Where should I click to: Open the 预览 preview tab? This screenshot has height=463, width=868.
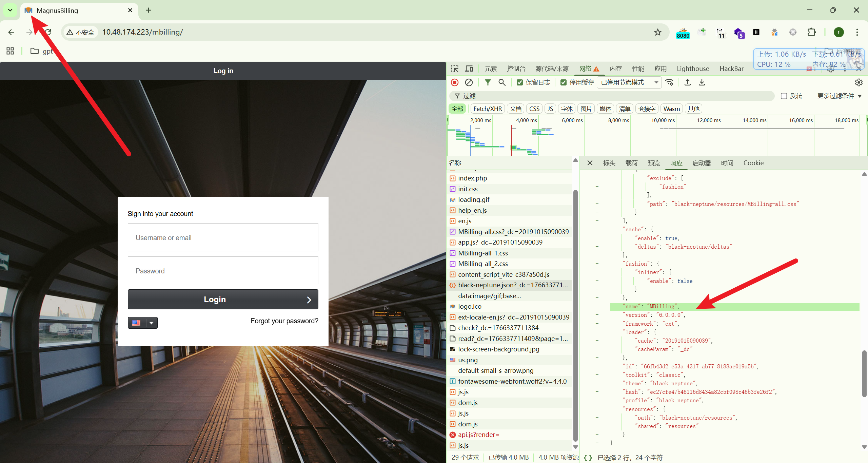(654, 163)
